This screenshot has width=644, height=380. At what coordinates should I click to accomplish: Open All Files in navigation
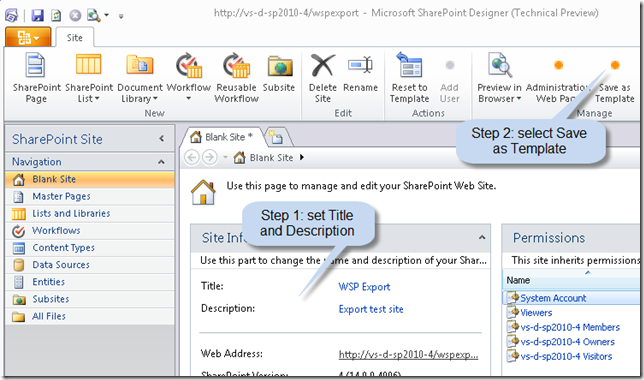(90, 316)
